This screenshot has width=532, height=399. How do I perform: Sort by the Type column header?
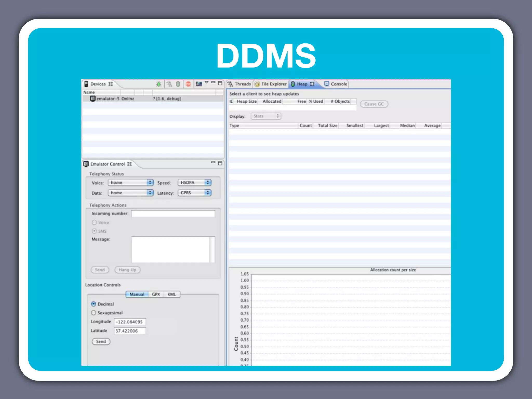point(263,125)
